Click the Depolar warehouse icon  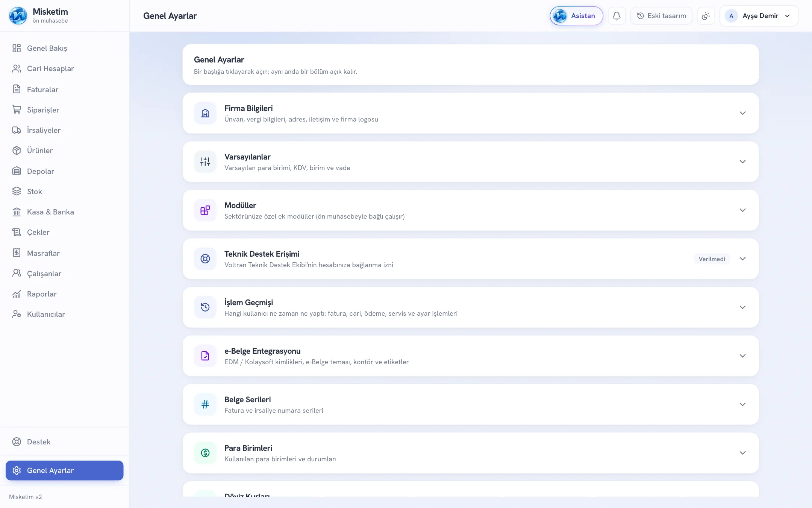(17, 171)
